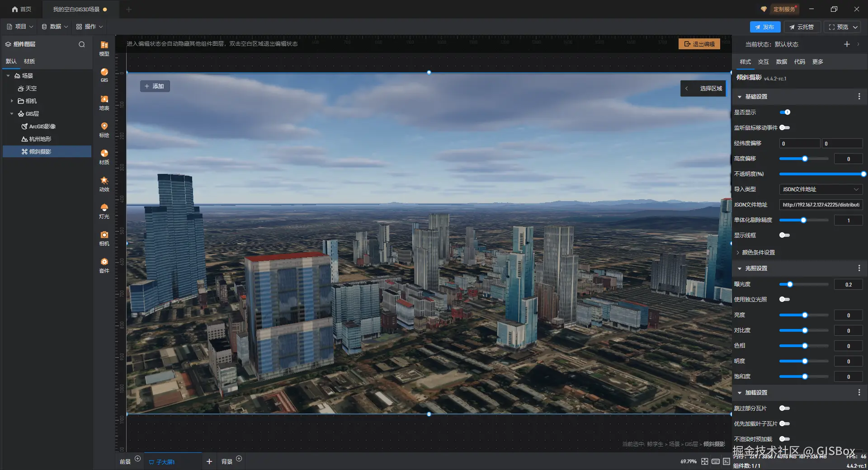Click the 添加 button in the viewport
Screen dimensions: 868x470
[155, 86]
